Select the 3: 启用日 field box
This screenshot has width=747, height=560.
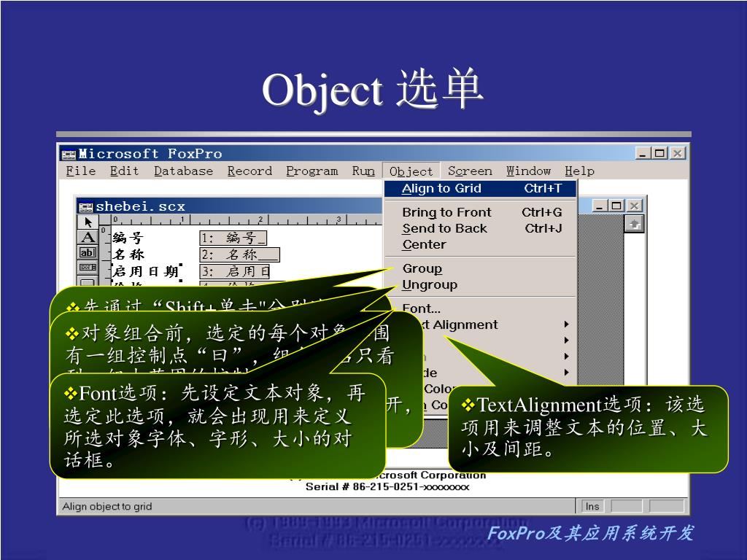(234, 271)
